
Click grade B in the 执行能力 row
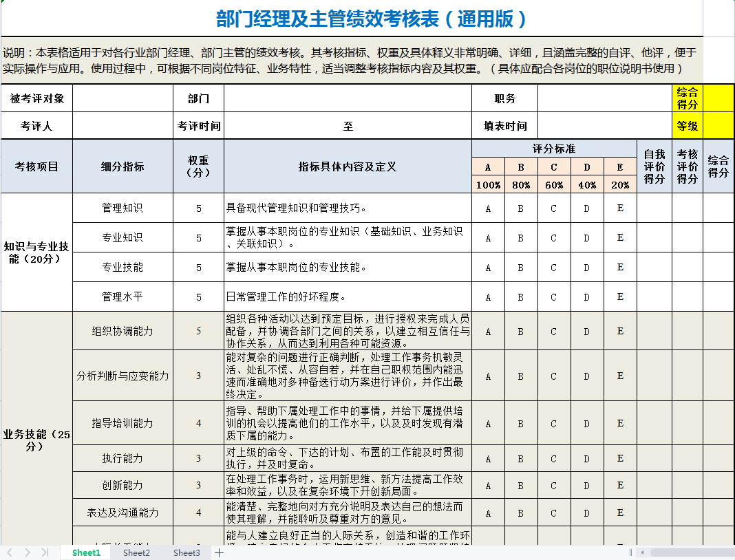coord(521,458)
